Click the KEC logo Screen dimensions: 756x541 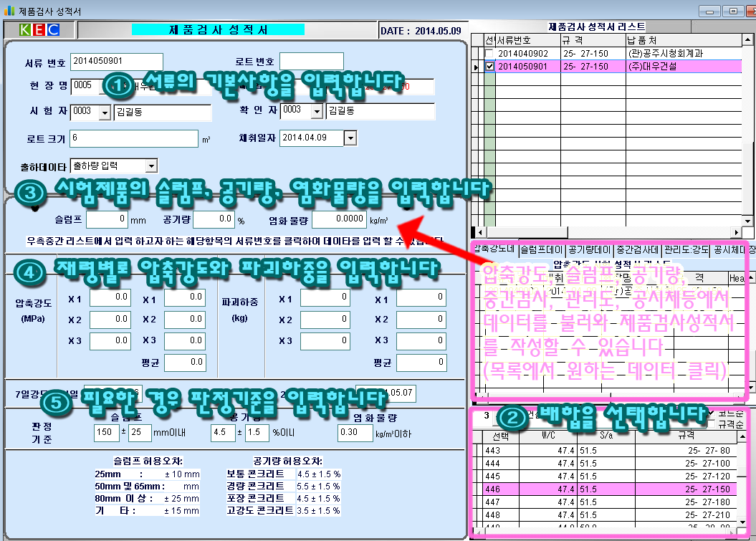click(39, 30)
